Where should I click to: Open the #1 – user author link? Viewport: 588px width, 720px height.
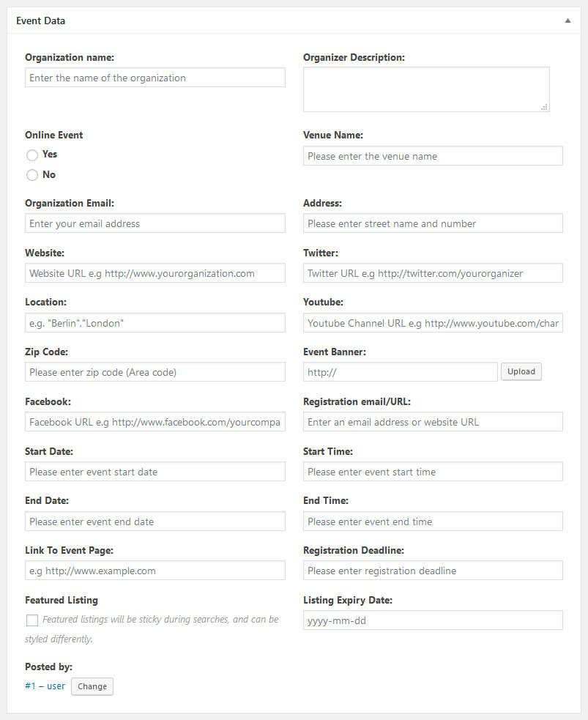click(45, 686)
